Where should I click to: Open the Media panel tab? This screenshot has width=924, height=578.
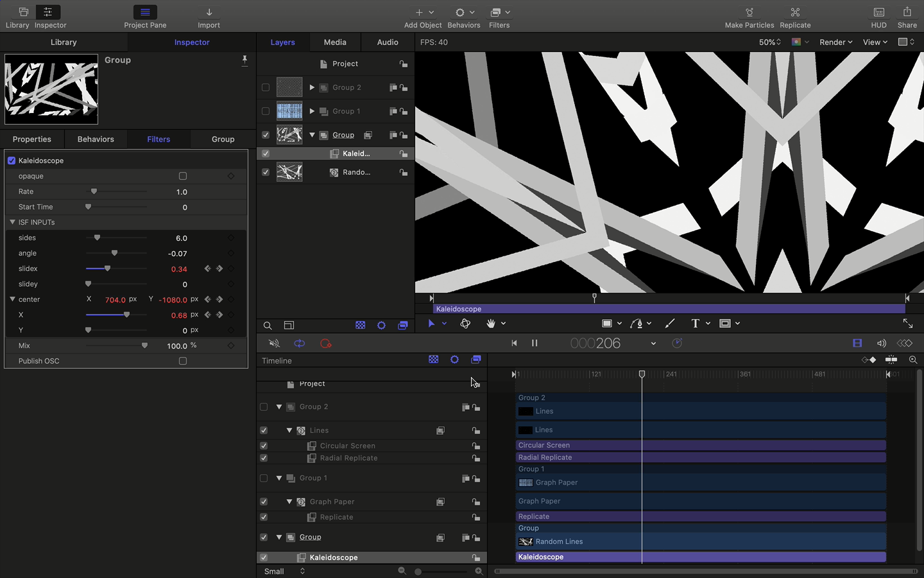335,42
